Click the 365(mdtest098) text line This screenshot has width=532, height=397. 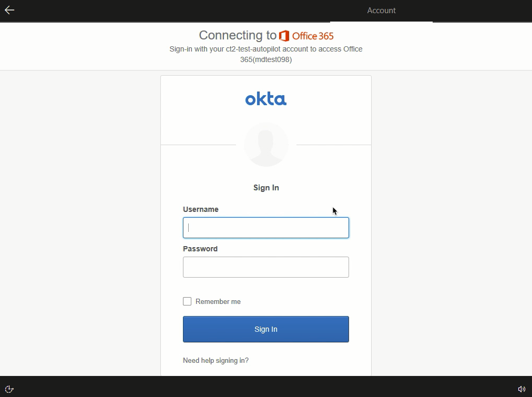click(266, 59)
